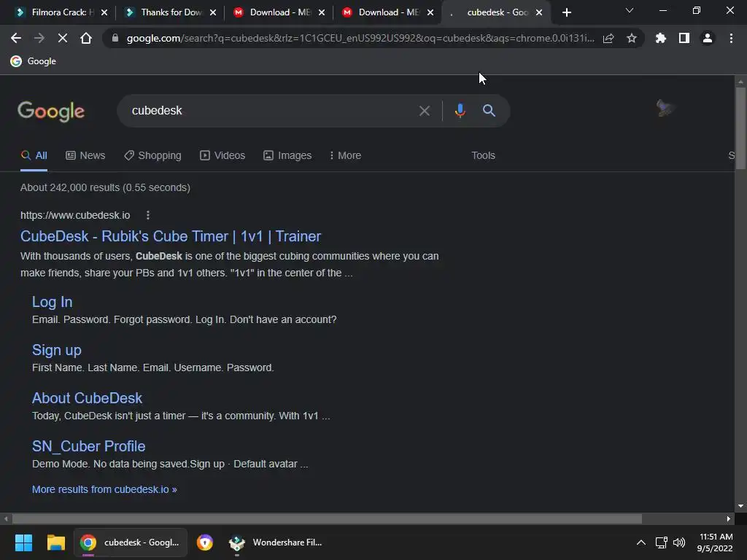Viewport: 747px width, 560px height.
Task: Switch to the cubedesk Google taskbar window
Action: tap(130, 542)
